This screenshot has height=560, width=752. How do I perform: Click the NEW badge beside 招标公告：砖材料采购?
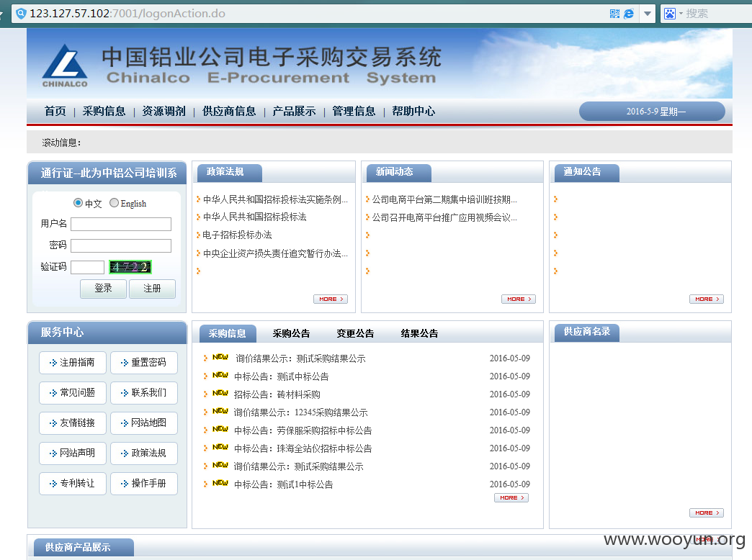[x=220, y=393]
